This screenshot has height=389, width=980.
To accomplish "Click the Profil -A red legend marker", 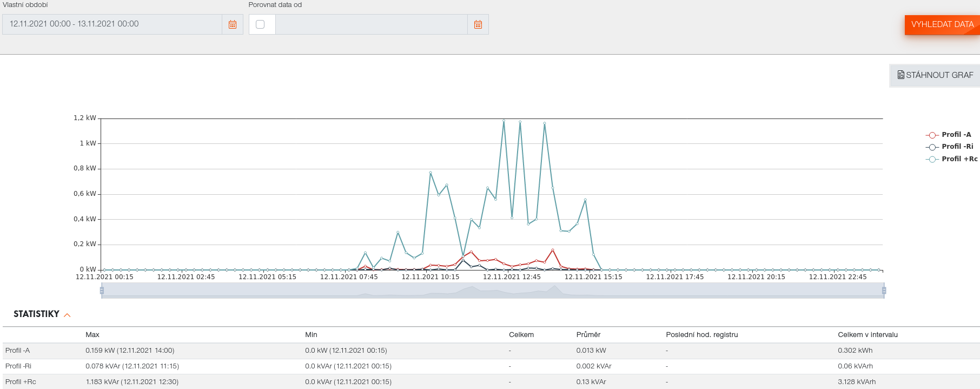I will (932, 135).
